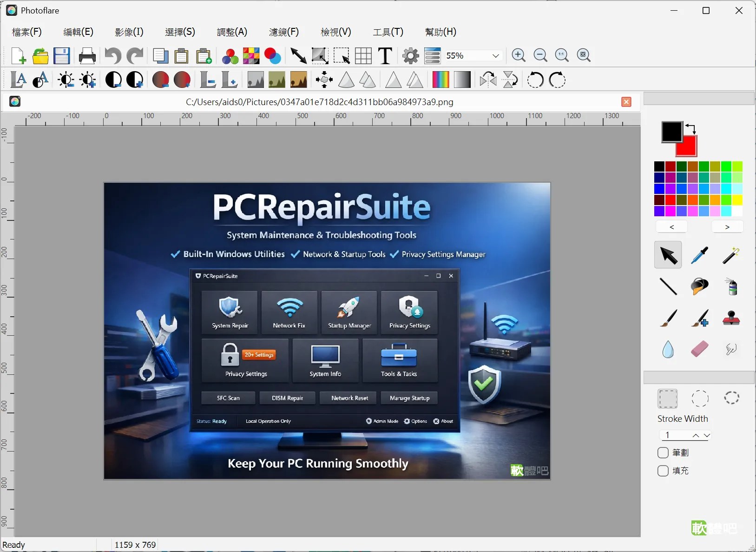The width and height of the screenshot is (756, 552).
Task: Open the 選擇(S) menu
Action: pyautogui.click(x=180, y=32)
